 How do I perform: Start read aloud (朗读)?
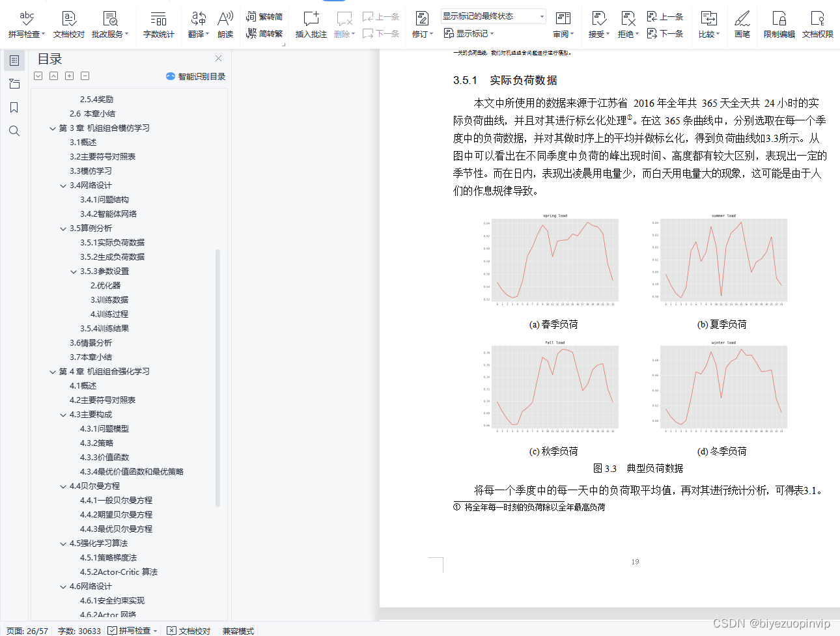225,25
